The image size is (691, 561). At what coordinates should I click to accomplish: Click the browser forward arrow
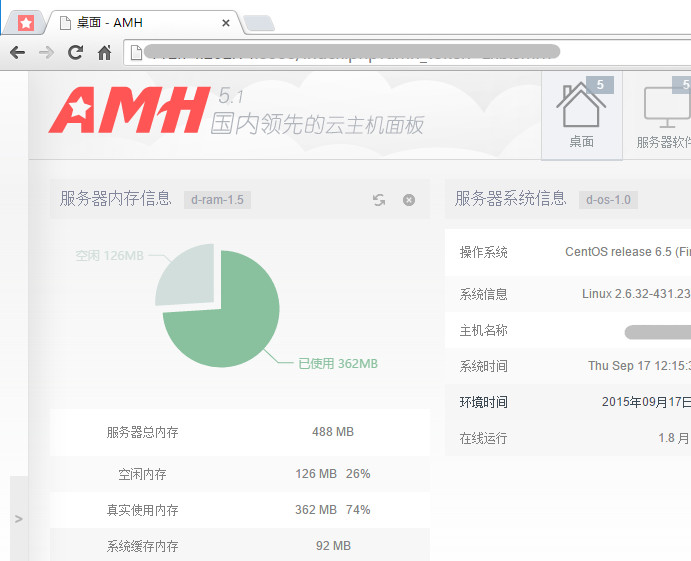(46, 52)
